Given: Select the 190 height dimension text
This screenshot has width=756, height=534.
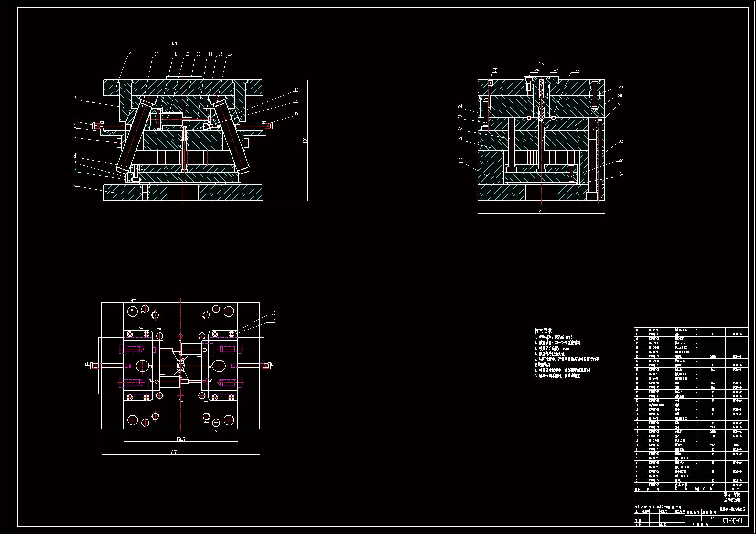Looking at the screenshot, I should tap(305, 140).
